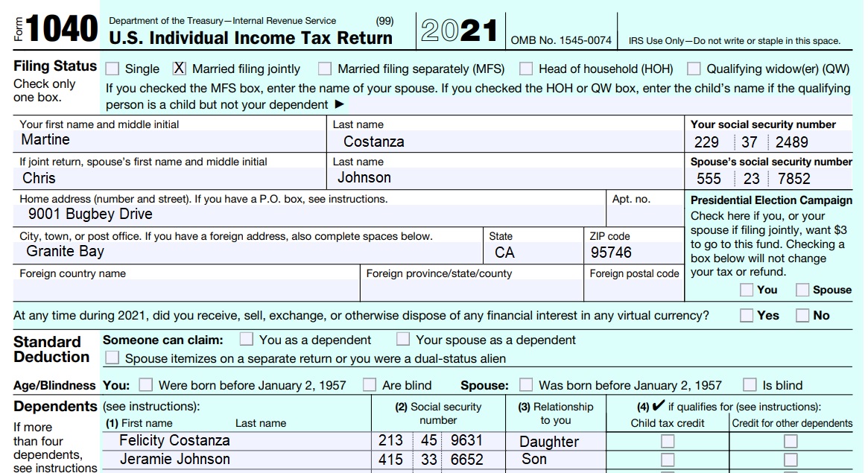This screenshot has height=473, width=868.
Task: Check 'Your spouse as a dependent'
Action: click(x=403, y=339)
